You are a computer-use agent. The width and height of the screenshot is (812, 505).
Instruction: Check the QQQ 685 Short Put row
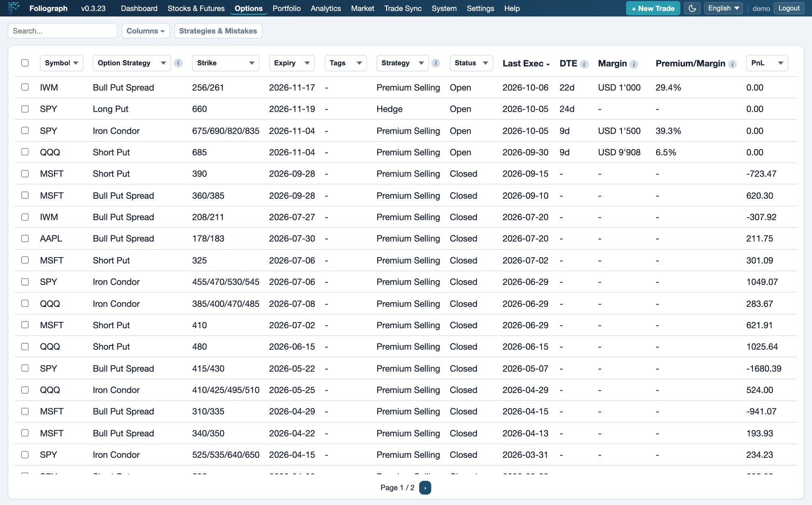pos(25,152)
